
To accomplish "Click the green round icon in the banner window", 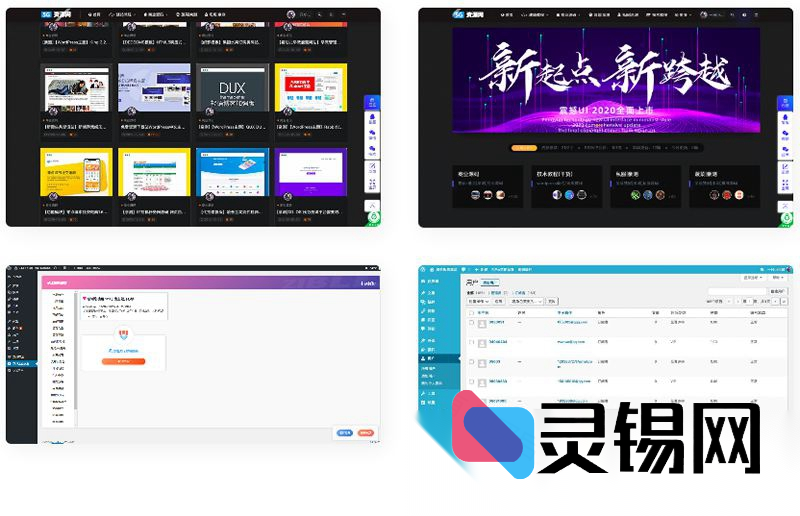I will click(786, 218).
